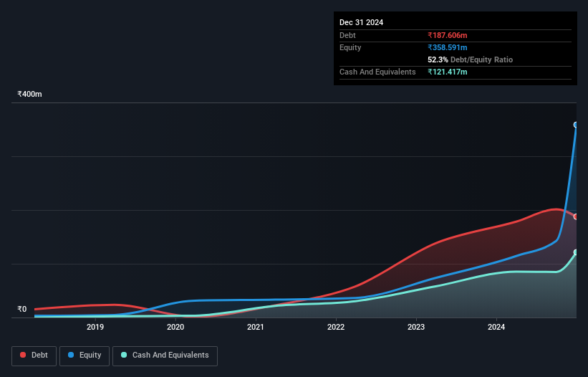The height and width of the screenshot is (377, 588).
Task: Click the Debt label in tooltip
Action: [347, 35]
